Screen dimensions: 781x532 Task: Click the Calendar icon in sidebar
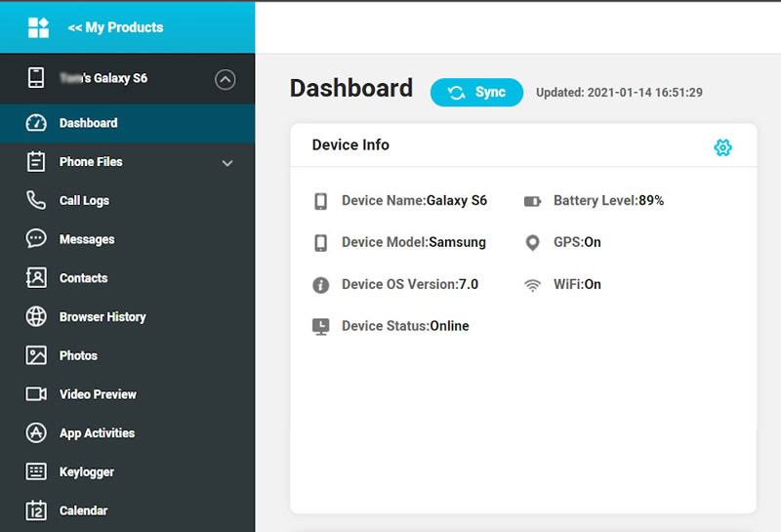tap(36, 511)
